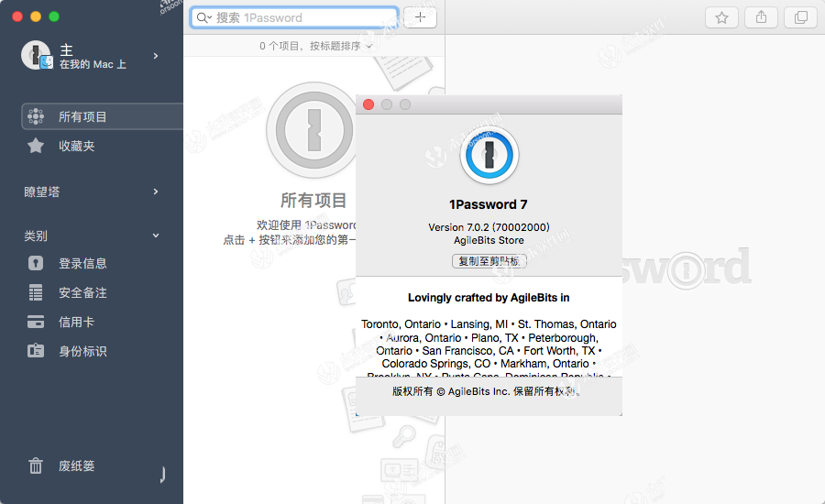The height and width of the screenshot is (504, 825).
Task: Click Lovingly crafted by AgileBits in heading
Action: click(489, 298)
